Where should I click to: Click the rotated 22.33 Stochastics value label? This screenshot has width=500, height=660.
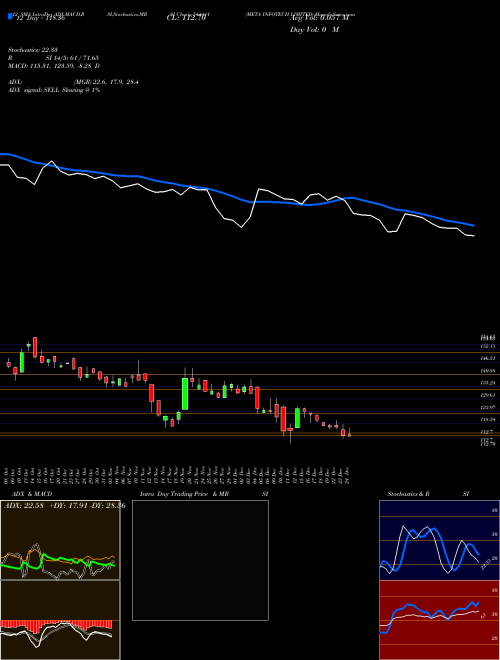click(486, 563)
